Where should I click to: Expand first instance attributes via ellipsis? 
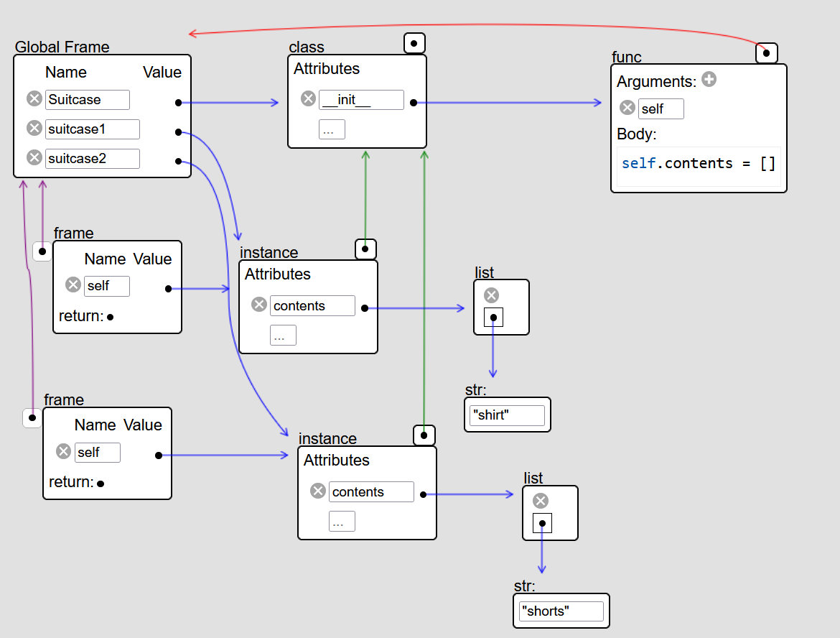tap(283, 336)
